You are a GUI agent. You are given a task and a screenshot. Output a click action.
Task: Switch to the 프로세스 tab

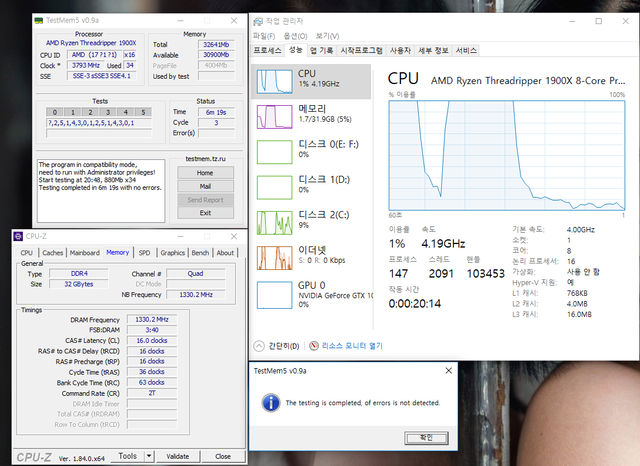(267, 51)
